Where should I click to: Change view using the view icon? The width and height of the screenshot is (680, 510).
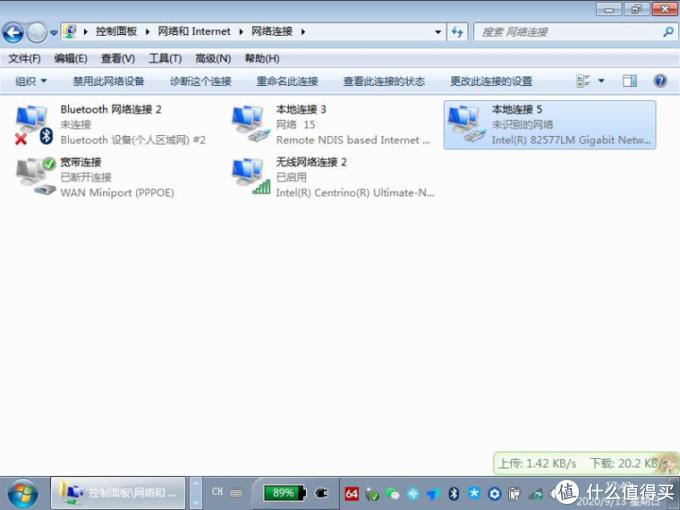583,81
